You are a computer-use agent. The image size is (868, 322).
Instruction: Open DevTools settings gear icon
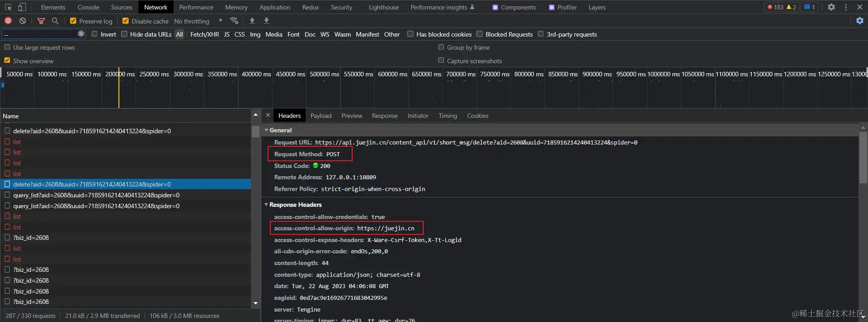coord(831,7)
